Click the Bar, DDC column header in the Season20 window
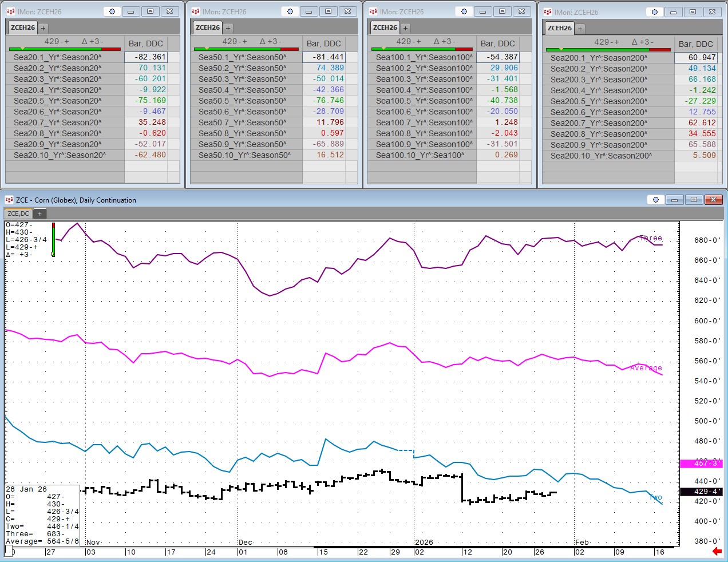 pos(146,43)
